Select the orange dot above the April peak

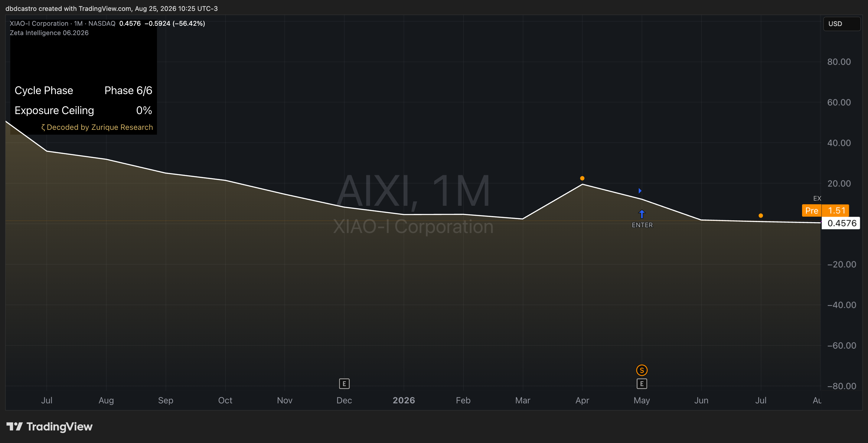582,178
